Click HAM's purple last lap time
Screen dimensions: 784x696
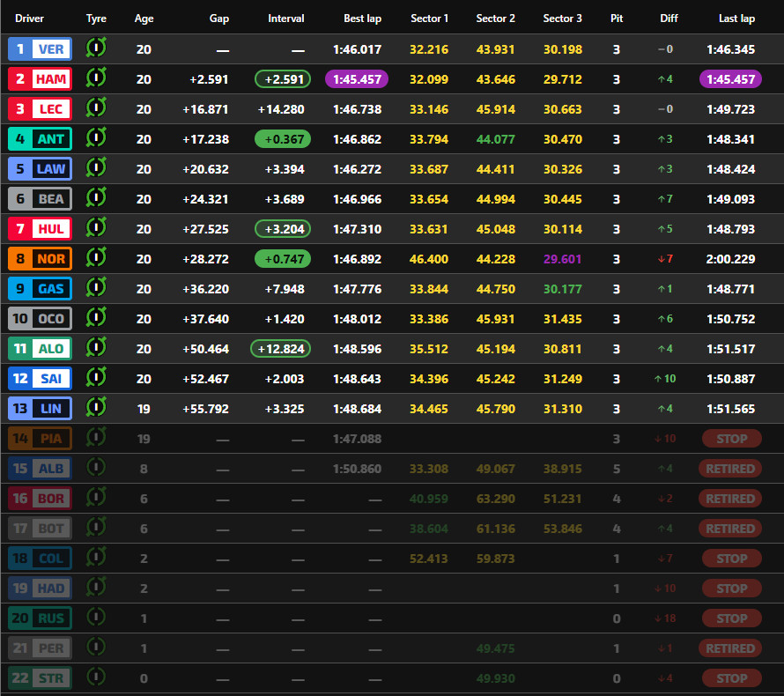click(730, 79)
